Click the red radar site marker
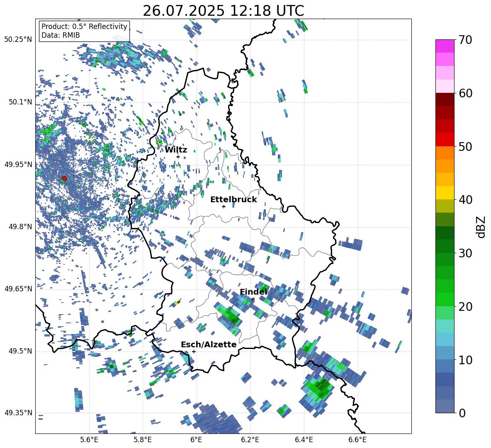Screen dimensions: 491x448 pos(64,178)
